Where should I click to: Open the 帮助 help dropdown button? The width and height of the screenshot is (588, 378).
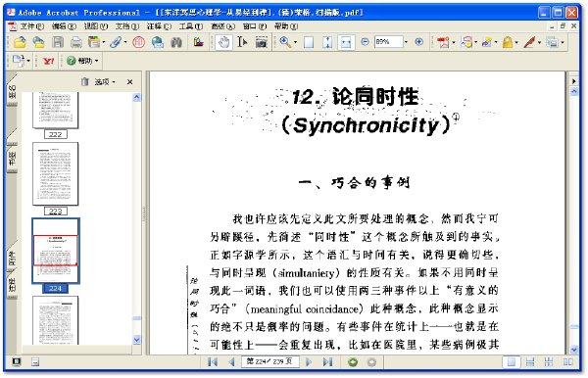[x=82, y=61]
